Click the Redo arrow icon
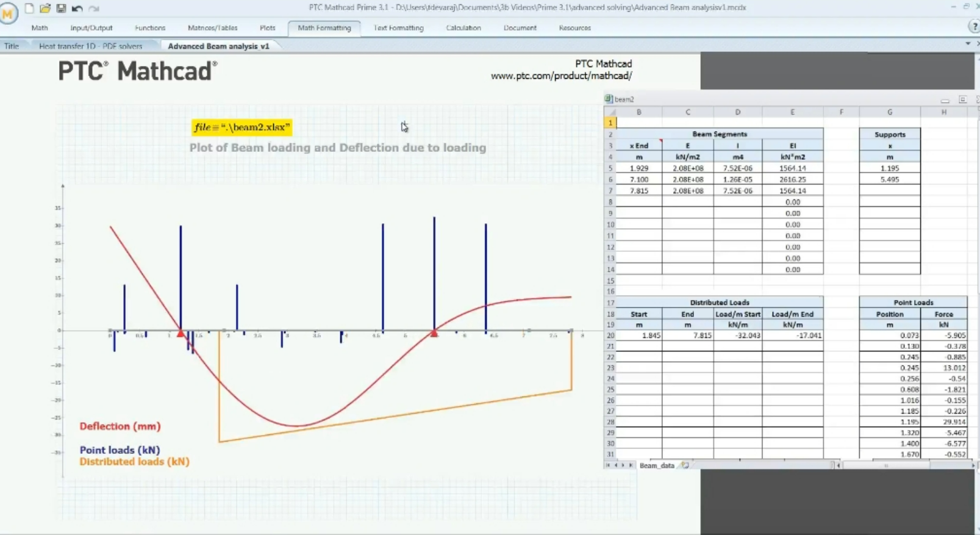Image resolution: width=980 pixels, height=535 pixels. pos(94,9)
